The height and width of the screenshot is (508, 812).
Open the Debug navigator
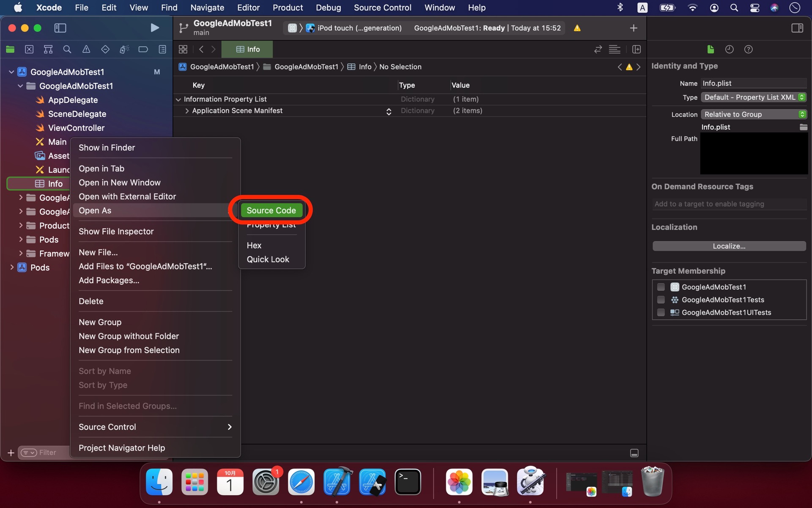pyautogui.click(x=124, y=50)
